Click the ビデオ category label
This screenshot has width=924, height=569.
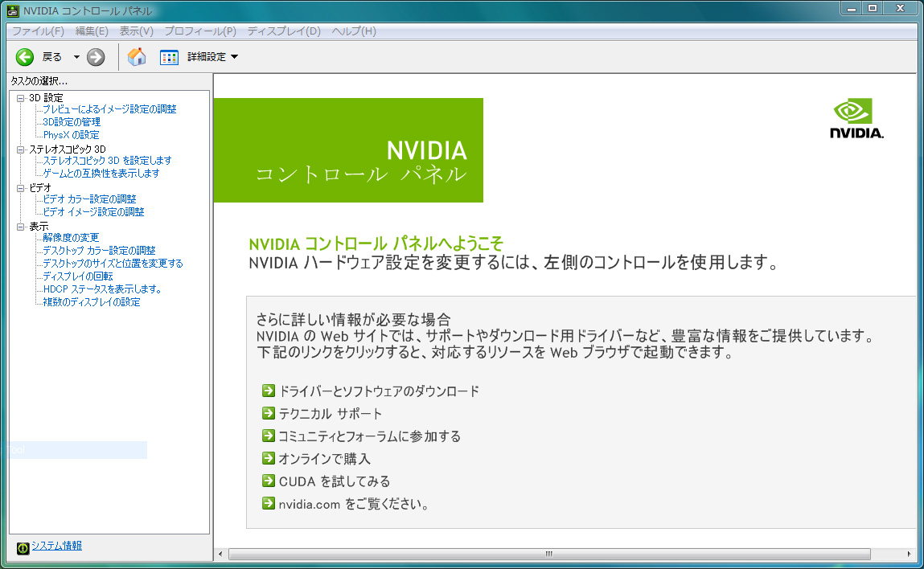coord(40,188)
